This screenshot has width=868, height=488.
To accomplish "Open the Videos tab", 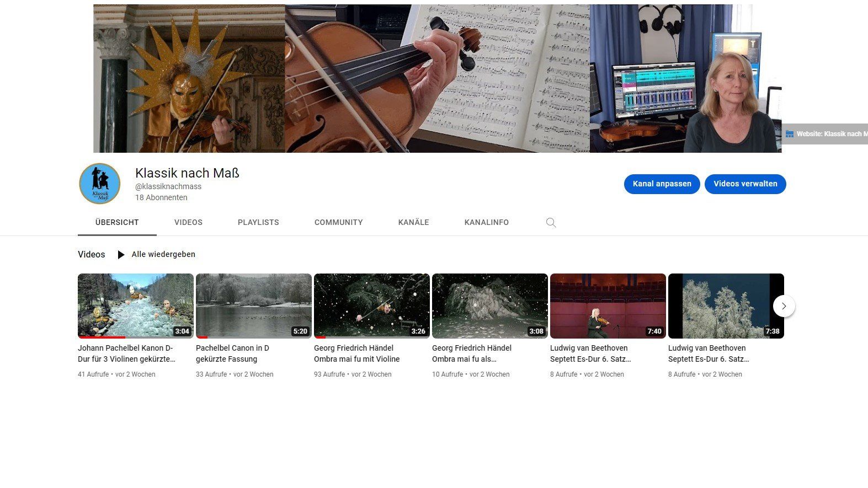I will pos(188,222).
